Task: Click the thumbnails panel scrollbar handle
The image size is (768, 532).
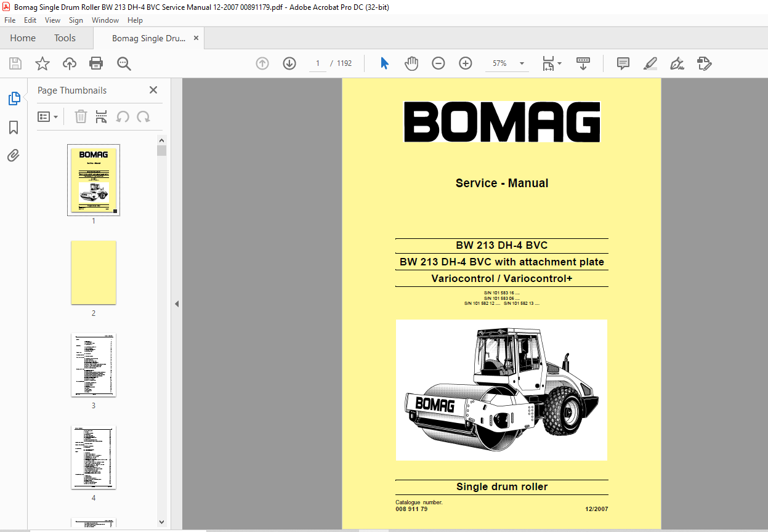Action: (x=161, y=151)
